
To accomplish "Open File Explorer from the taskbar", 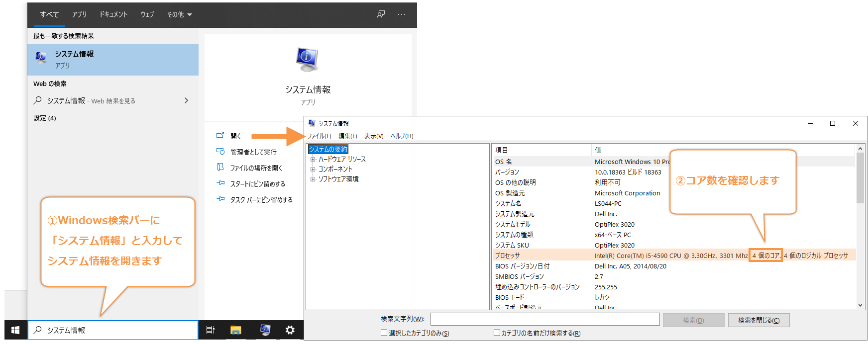I will pyautogui.click(x=235, y=330).
